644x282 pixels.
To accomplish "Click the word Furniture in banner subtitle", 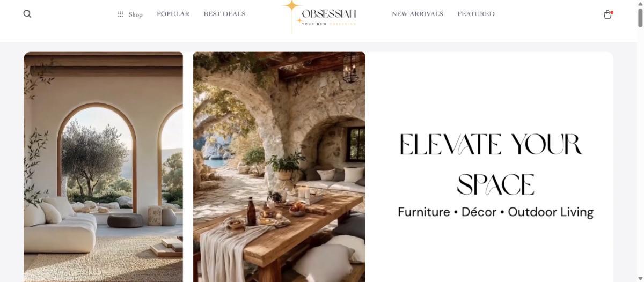I will (x=424, y=212).
